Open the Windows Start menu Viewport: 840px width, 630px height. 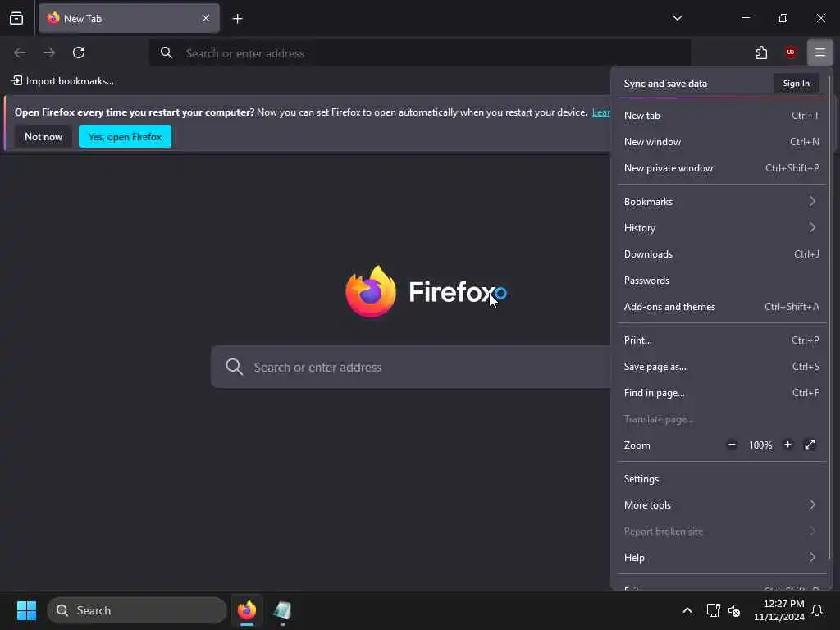26,610
